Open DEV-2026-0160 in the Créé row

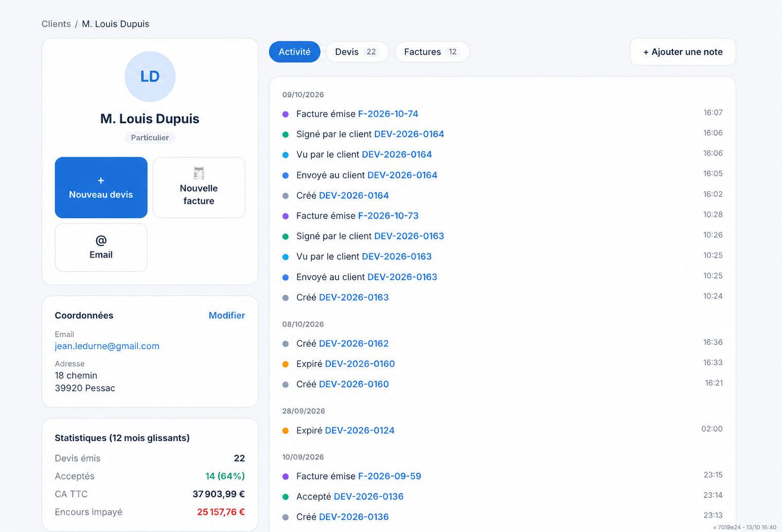[x=354, y=384]
